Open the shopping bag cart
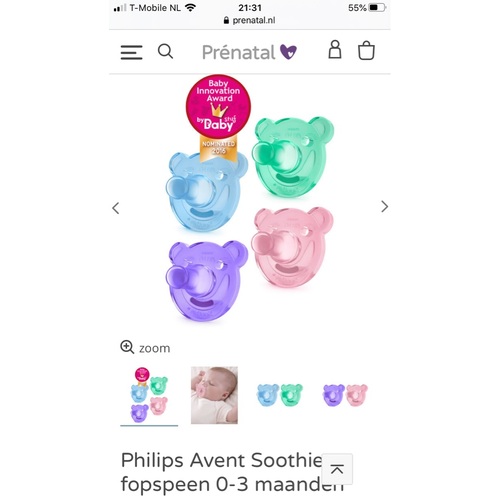 366,50
